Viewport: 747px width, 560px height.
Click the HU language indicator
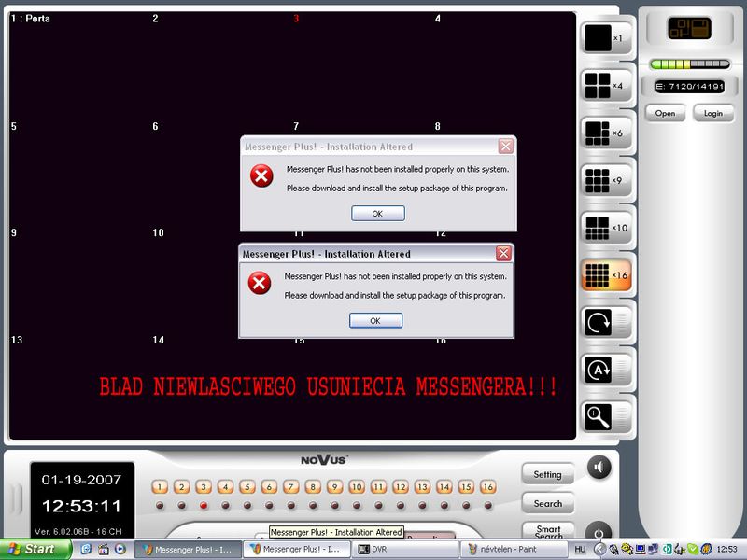pyautogui.click(x=580, y=550)
